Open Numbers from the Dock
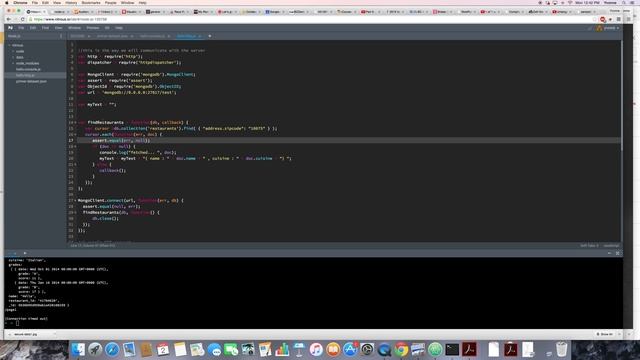 [282, 349]
